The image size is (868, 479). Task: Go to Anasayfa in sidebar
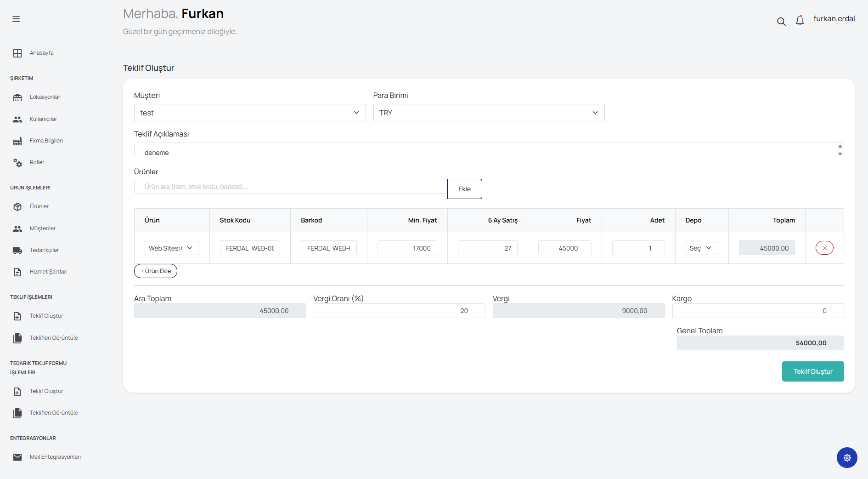tap(41, 53)
